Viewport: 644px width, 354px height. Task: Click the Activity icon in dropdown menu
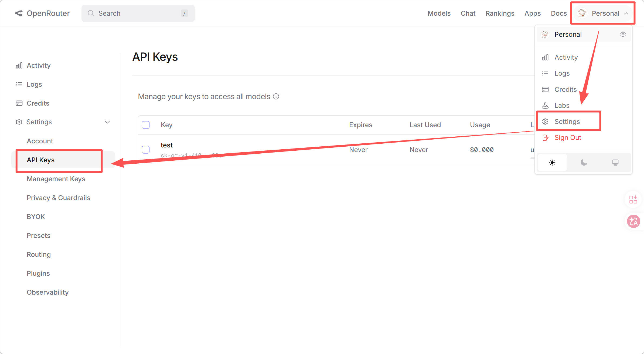pos(545,58)
